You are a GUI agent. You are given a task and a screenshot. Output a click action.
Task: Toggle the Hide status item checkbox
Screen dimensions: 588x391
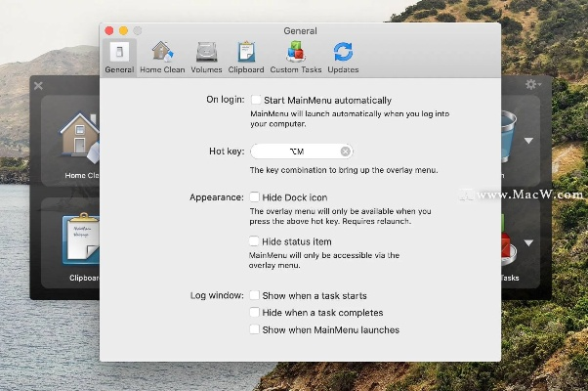click(256, 241)
